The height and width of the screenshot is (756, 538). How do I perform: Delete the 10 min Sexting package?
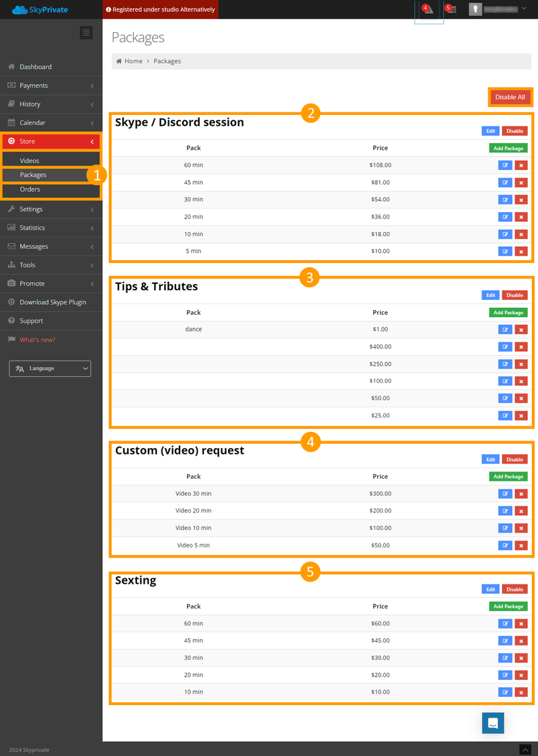521,692
